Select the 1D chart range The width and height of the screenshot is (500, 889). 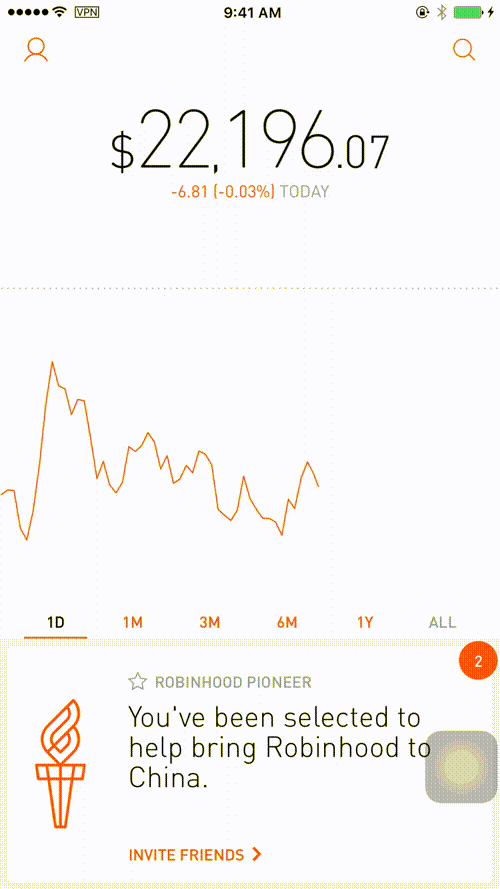coord(56,623)
